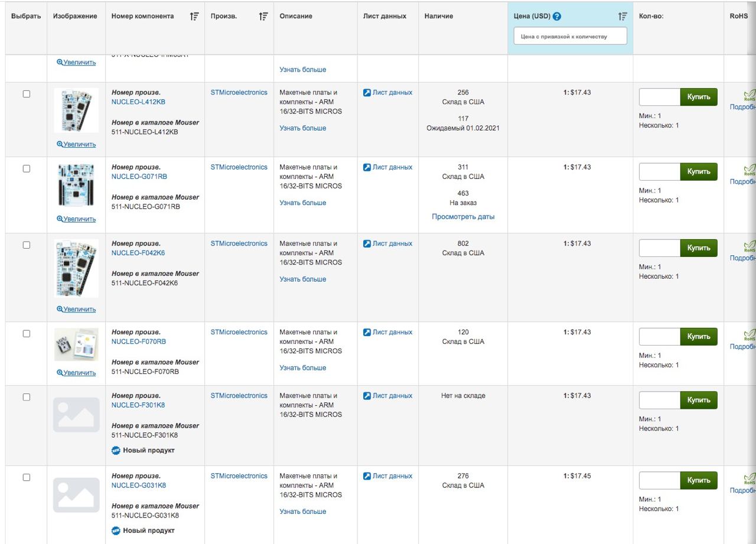Enlarge image link under NUCLEO-G071RB
756x544 pixels.
tap(76, 219)
